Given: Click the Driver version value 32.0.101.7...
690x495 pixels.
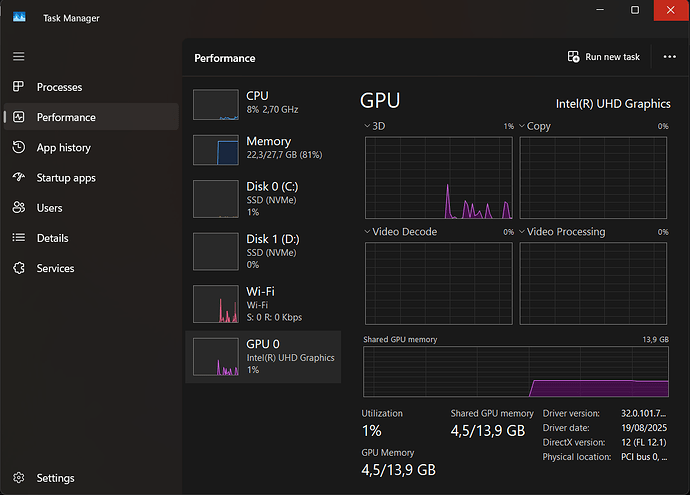Looking at the screenshot, I should (x=643, y=413).
